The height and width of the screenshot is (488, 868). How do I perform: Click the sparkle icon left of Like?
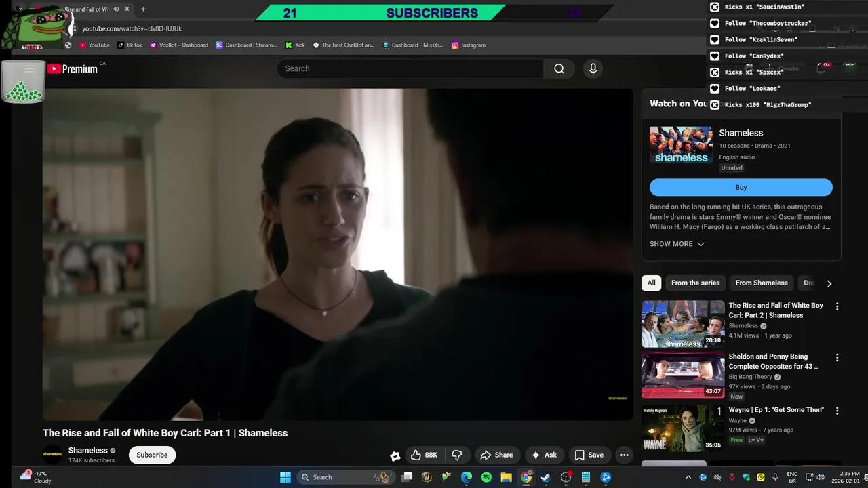[x=395, y=455]
